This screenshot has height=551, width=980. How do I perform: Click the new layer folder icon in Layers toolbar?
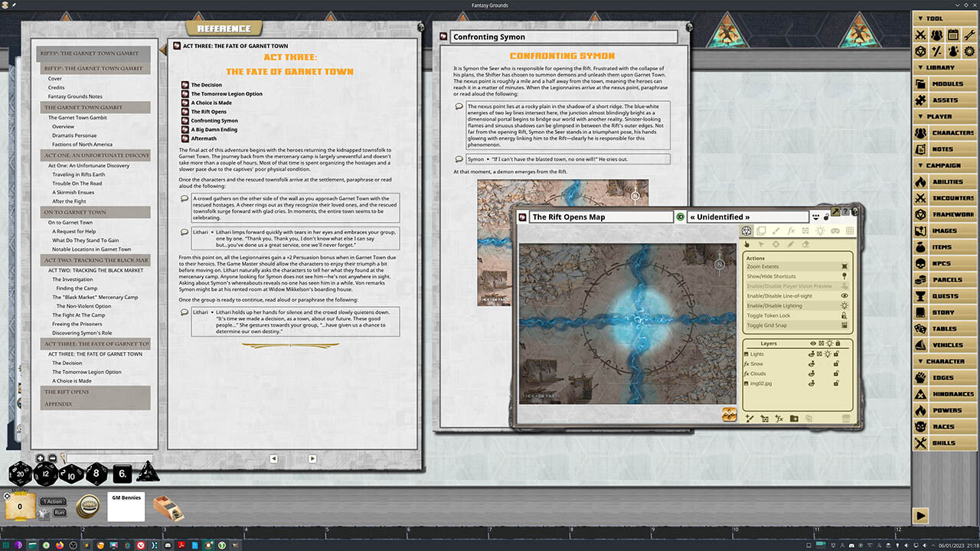point(794,419)
